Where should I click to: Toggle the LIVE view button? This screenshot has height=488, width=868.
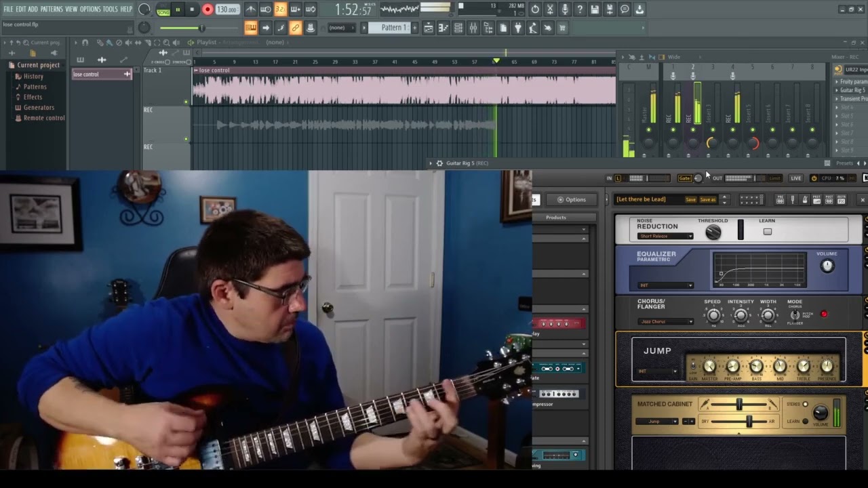796,178
